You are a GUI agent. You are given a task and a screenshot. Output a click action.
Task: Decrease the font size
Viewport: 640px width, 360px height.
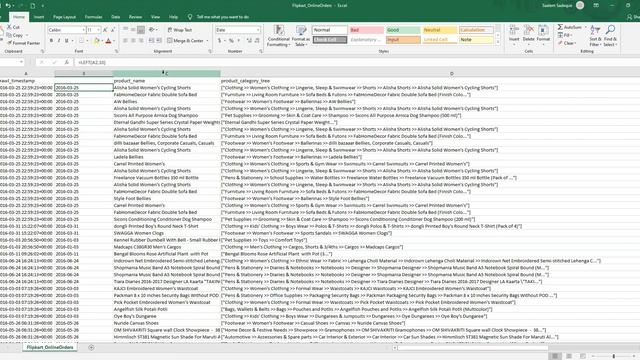point(113,30)
